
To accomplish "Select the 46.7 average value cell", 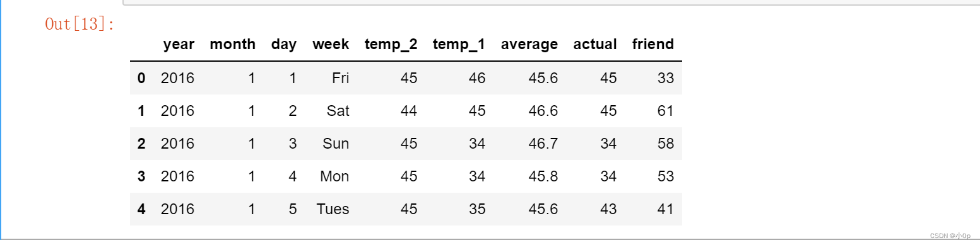I will coord(543,144).
